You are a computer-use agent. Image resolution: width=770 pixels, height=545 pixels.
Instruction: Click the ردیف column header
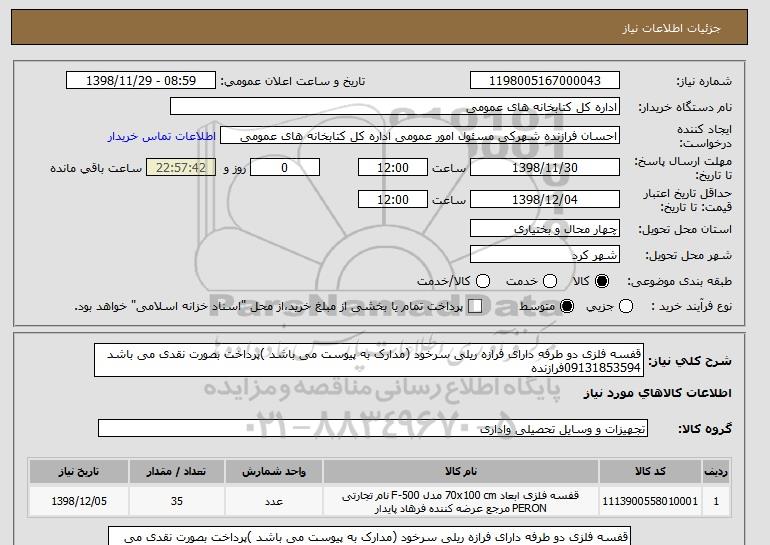click(716, 471)
